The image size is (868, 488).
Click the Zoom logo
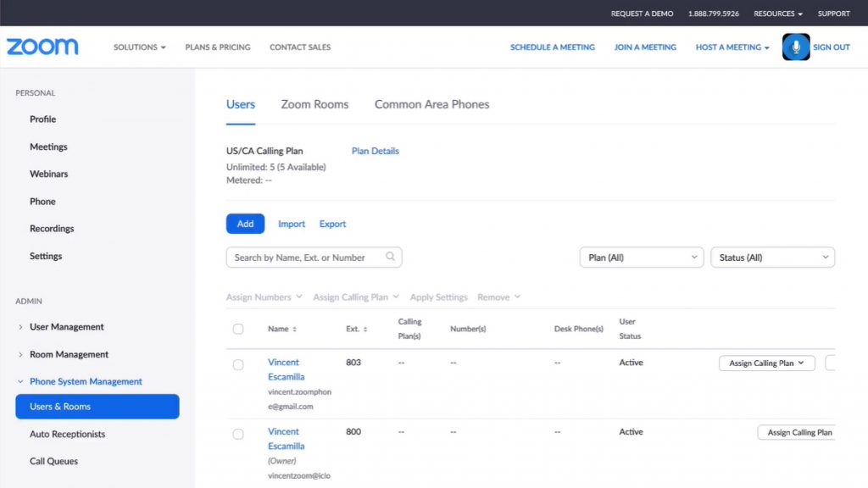(42, 47)
